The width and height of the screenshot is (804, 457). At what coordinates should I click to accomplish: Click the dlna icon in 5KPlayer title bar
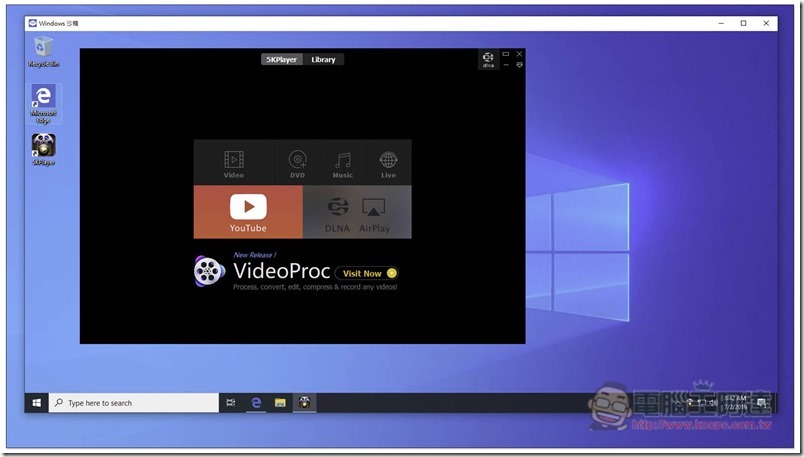(488, 59)
